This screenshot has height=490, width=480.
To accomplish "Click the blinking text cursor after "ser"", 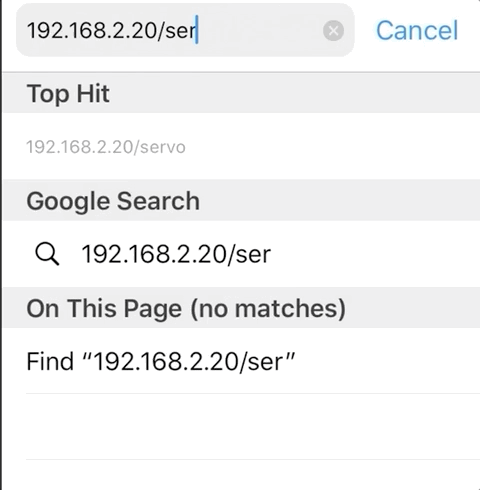I will (197, 30).
